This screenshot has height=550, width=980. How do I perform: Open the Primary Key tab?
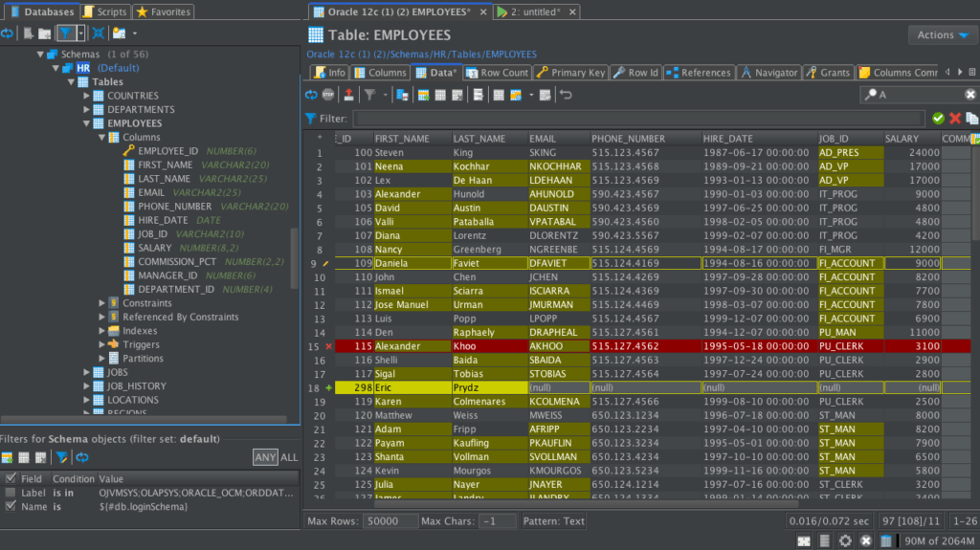coord(570,73)
